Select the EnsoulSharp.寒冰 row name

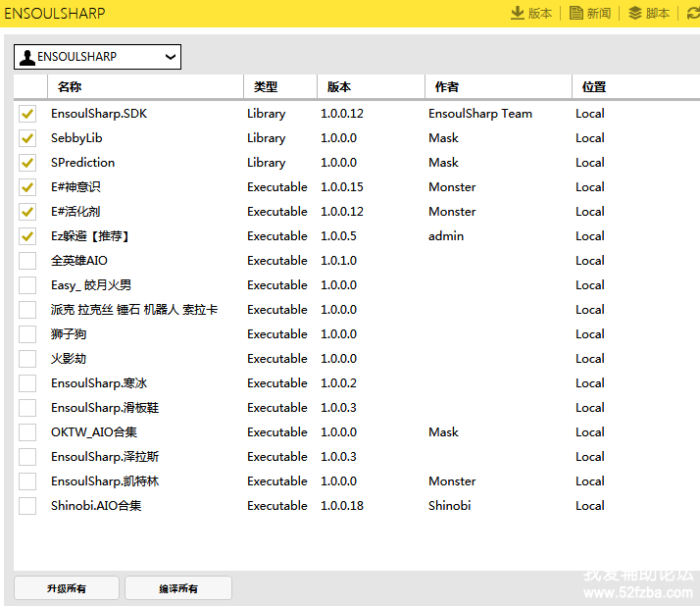pos(99,383)
